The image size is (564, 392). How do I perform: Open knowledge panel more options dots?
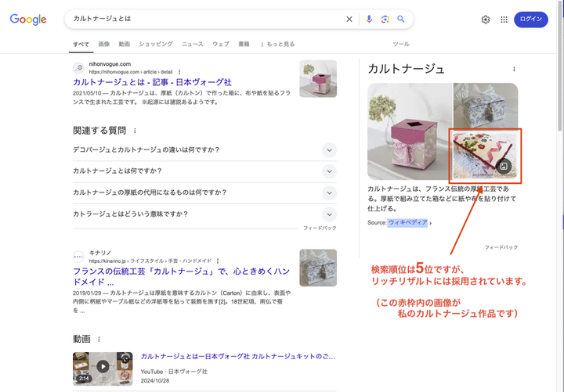[514, 69]
